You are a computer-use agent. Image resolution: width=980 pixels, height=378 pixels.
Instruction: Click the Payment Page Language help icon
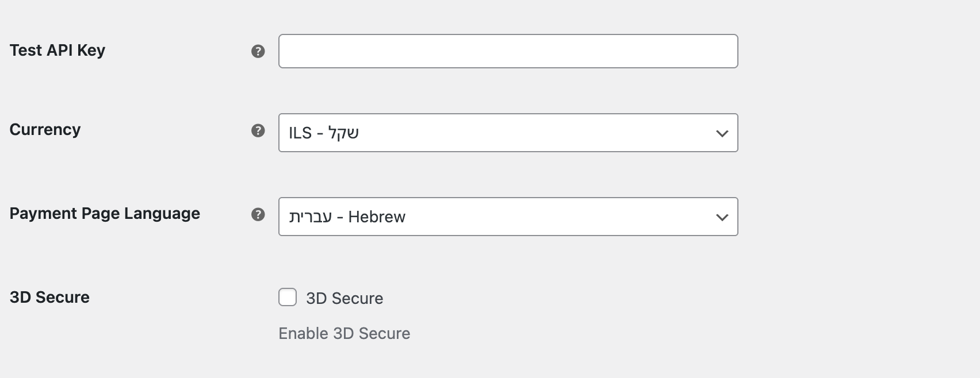tap(258, 215)
